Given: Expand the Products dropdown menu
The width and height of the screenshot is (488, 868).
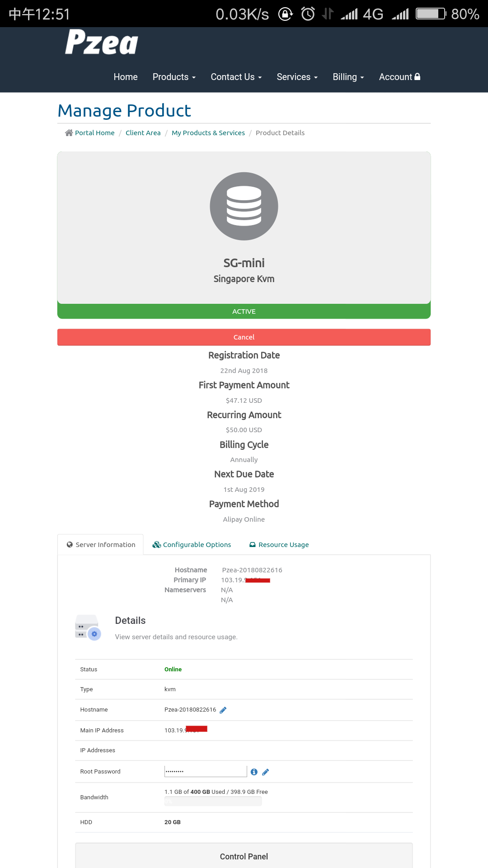Looking at the screenshot, I should coord(174,77).
